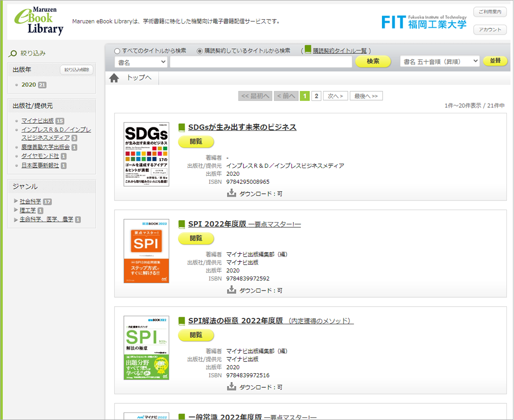Click the ISBN 9784839972516 text

(x=248, y=375)
